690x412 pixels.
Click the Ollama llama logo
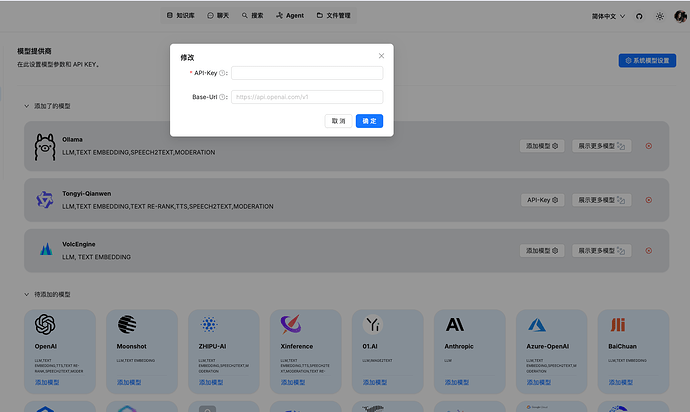45,147
